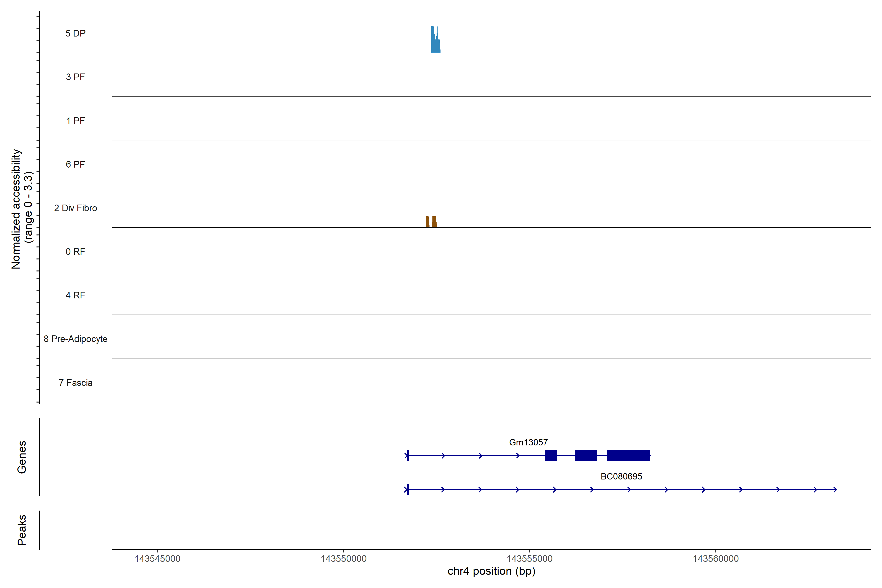Screen dimensions: 882x588
Task: Click the middle Gm13057 exon block
Action: [585, 455]
